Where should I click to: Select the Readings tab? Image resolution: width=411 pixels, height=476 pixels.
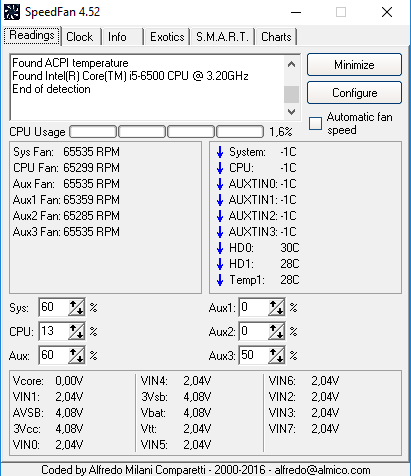tap(32, 35)
